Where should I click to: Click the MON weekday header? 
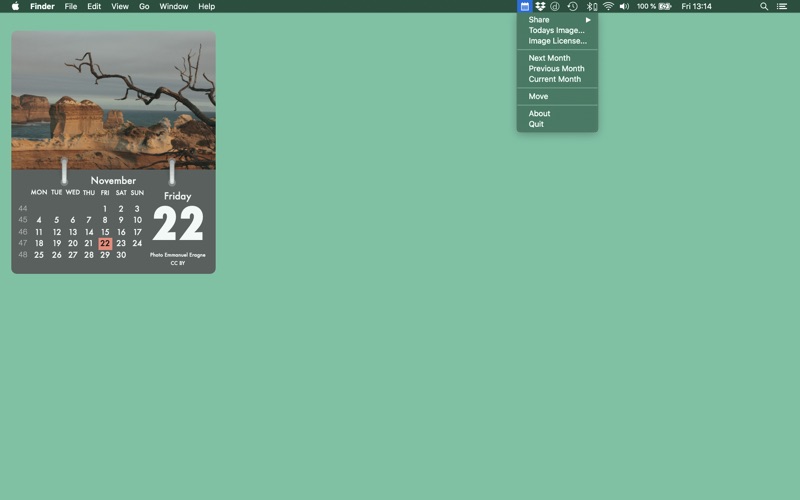(x=39, y=192)
